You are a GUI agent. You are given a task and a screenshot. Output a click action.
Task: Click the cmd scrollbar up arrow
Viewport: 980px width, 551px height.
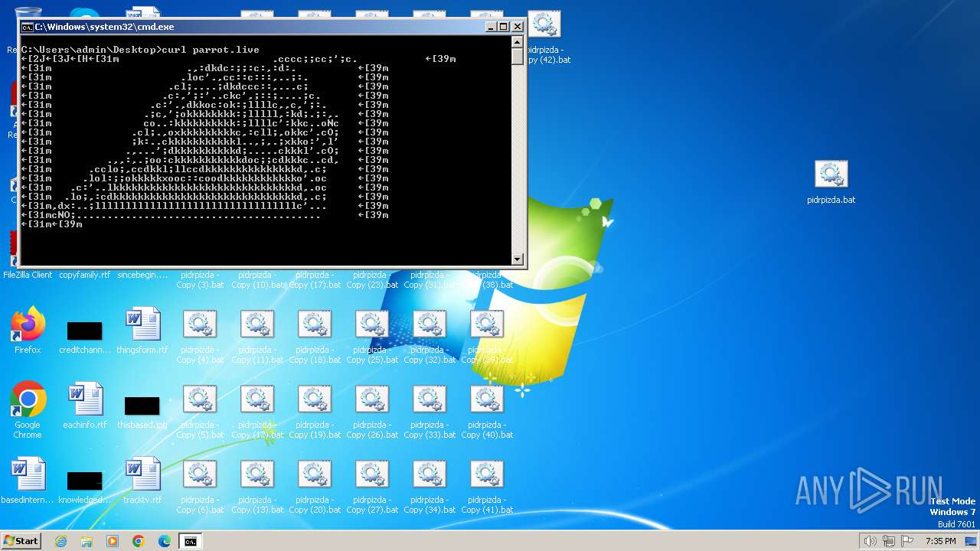(x=518, y=43)
